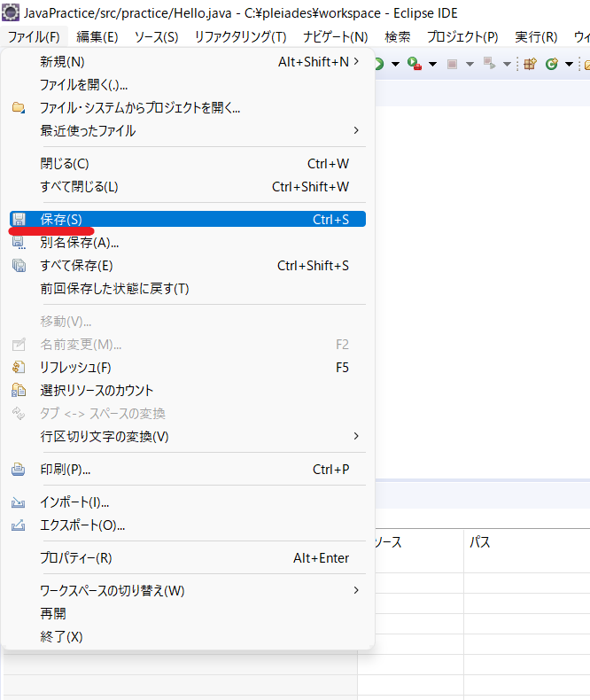The height and width of the screenshot is (700, 590).
Task: Choose 前回保存した状態に戻す(T)
Action: tap(188, 289)
